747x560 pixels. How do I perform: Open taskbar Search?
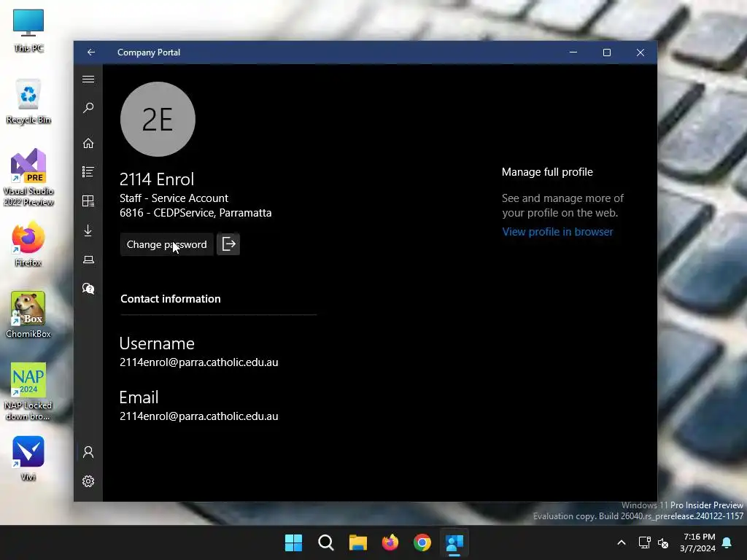click(x=326, y=542)
